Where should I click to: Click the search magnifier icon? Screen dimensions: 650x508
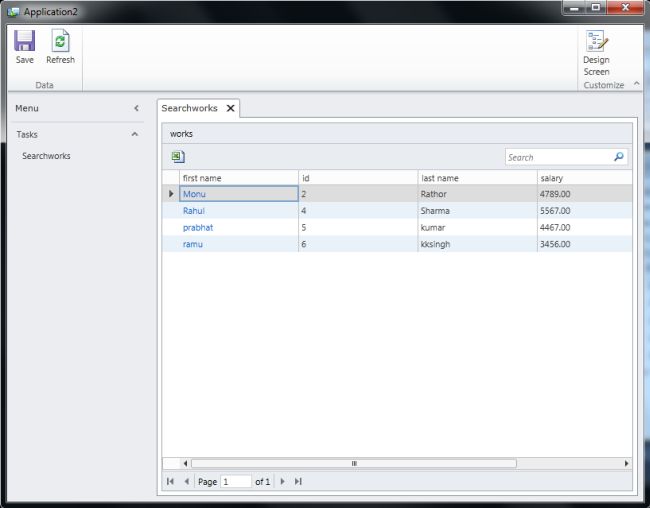pyautogui.click(x=618, y=157)
